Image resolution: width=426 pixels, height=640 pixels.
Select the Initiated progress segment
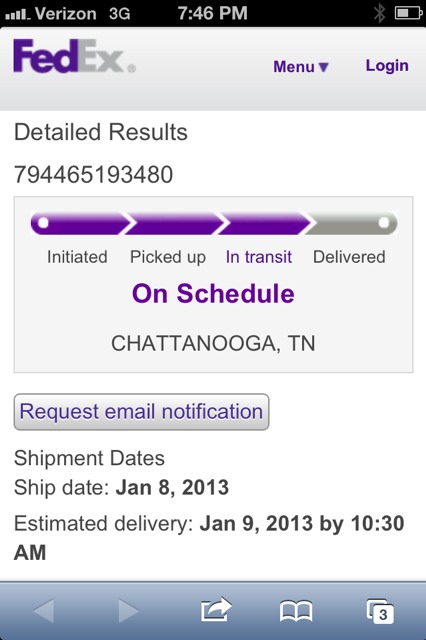[80, 223]
